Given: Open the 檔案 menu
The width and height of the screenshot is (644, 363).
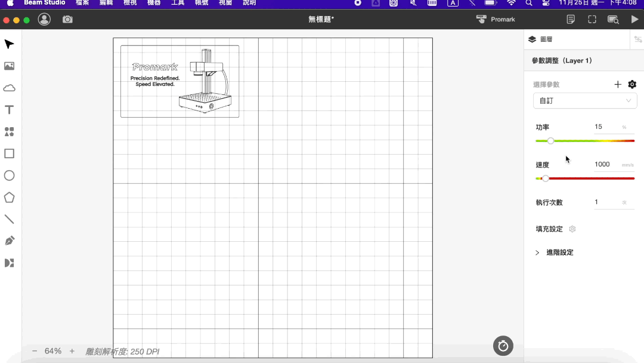Looking at the screenshot, I should pyautogui.click(x=82, y=3).
